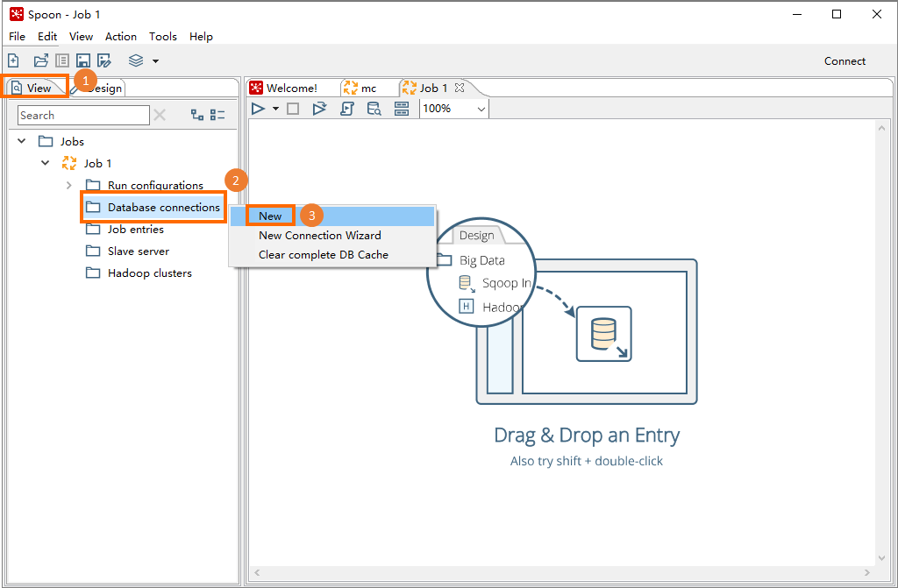
Task: Click the Save As toolbar icon
Action: coord(104,60)
